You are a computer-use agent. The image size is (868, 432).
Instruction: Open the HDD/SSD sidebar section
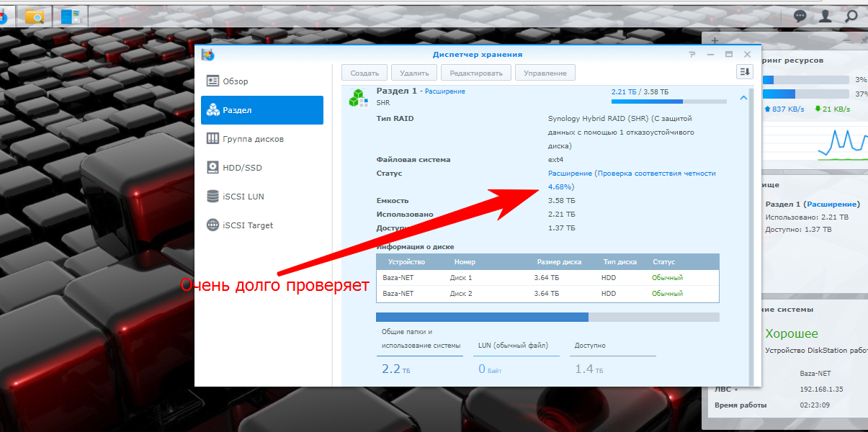(262, 168)
